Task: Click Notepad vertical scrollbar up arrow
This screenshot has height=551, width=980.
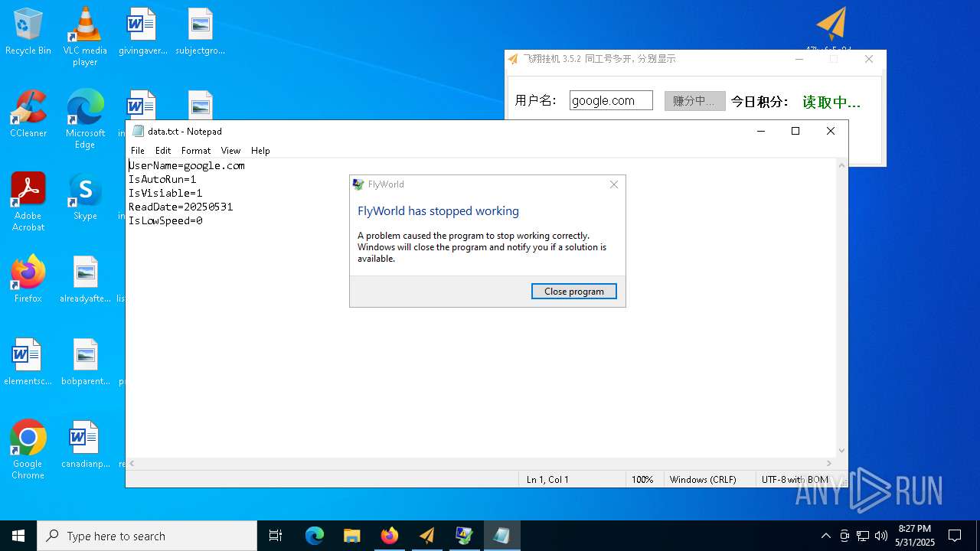Action: [x=842, y=165]
